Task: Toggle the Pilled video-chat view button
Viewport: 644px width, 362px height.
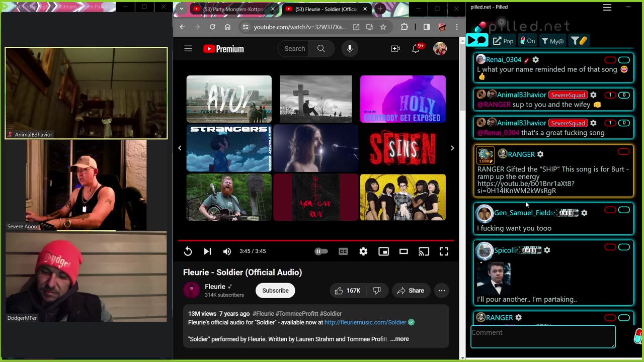Action: [477, 41]
